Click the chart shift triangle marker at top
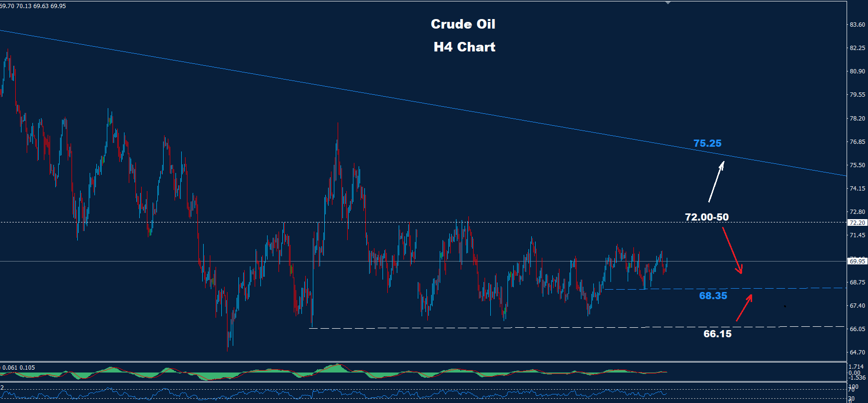The height and width of the screenshot is (403, 868). [668, 3]
